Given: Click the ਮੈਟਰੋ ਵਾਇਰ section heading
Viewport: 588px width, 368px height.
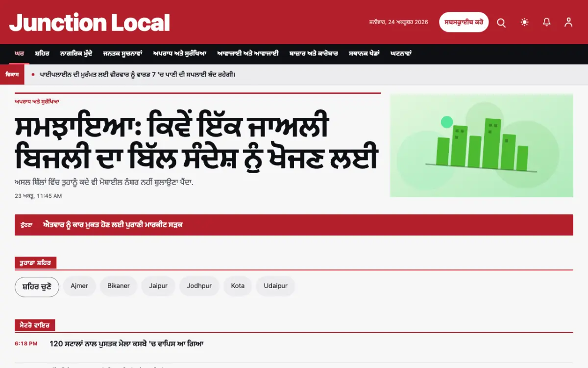Looking at the screenshot, I should (35, 325).
